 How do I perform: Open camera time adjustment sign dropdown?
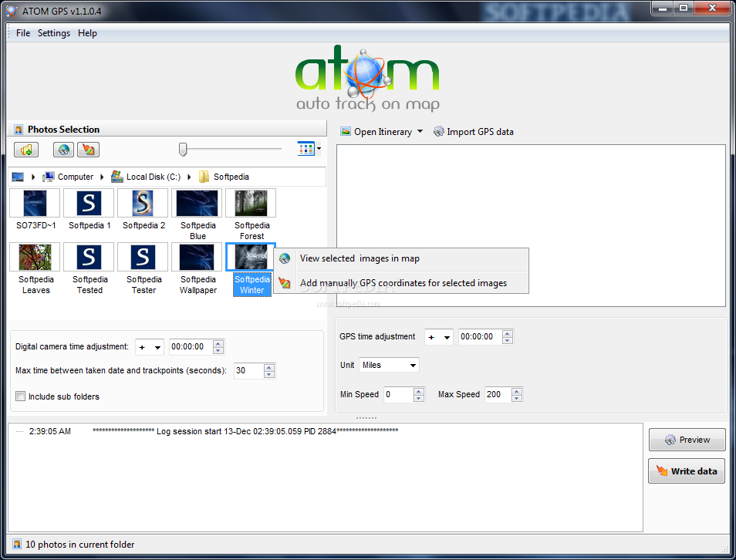[149, 347]
